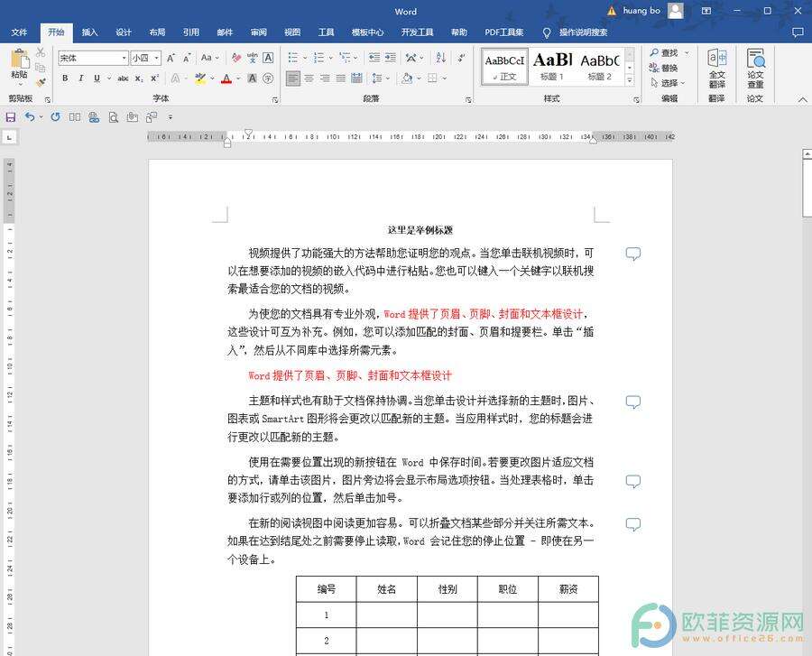Open the File (文件) tab
This screenshot has width=812, height=656.
tap(19, 32)
